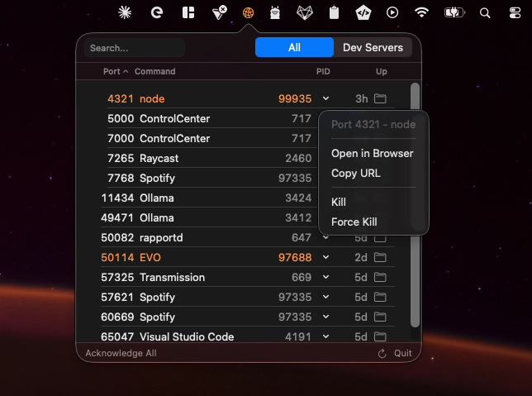
Task: Click the battery charging icon
Action: coord(454,13)
